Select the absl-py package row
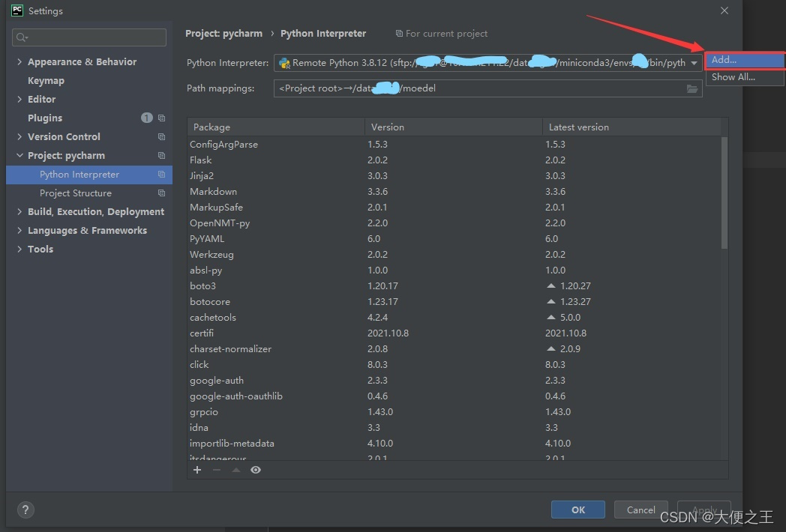The width and height of the screenshot is (786, 532). tap(454, 270)
